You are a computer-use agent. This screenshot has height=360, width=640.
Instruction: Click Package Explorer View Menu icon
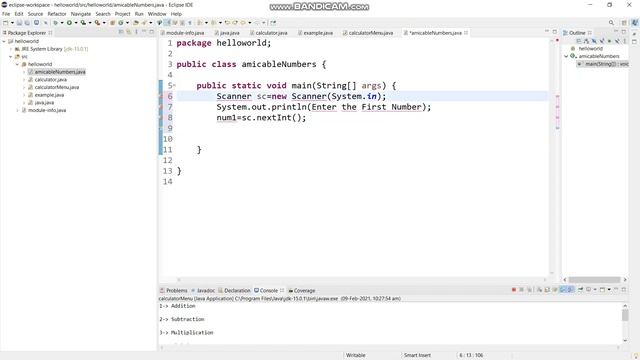(136, 32)
